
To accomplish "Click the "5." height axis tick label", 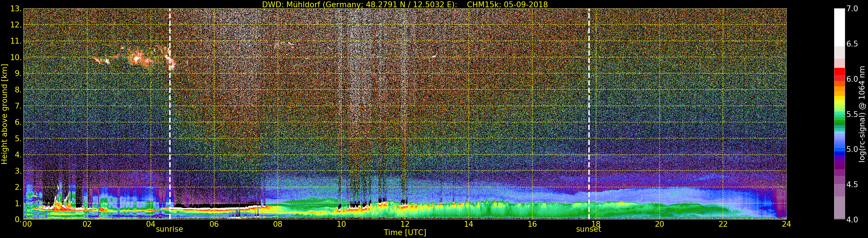I will point(18,138).
